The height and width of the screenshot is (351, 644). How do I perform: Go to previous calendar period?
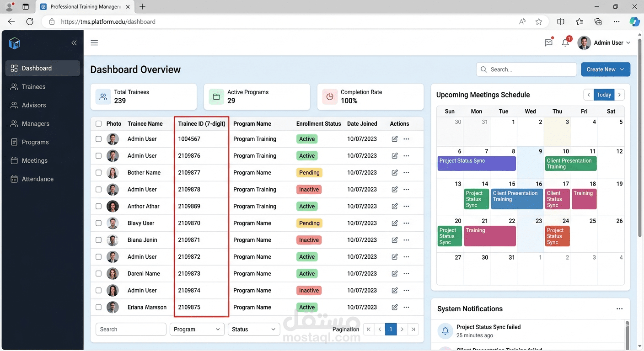tap(589, 95)
